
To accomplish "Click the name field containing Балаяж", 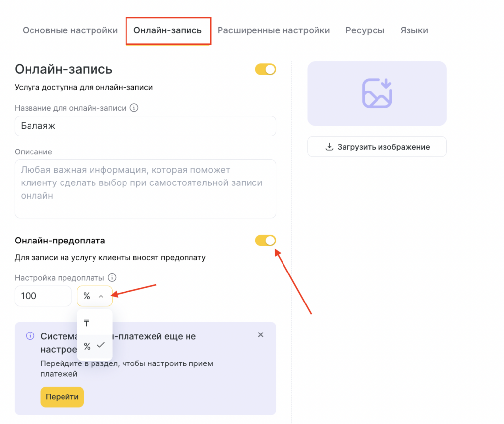I will tap(145, 126).
